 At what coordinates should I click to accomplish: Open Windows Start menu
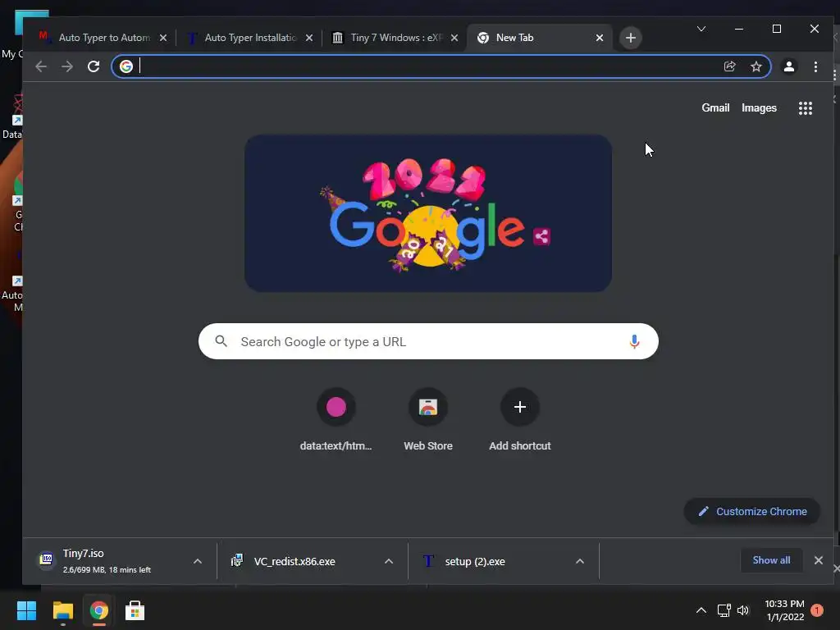(x=26, y=610)
